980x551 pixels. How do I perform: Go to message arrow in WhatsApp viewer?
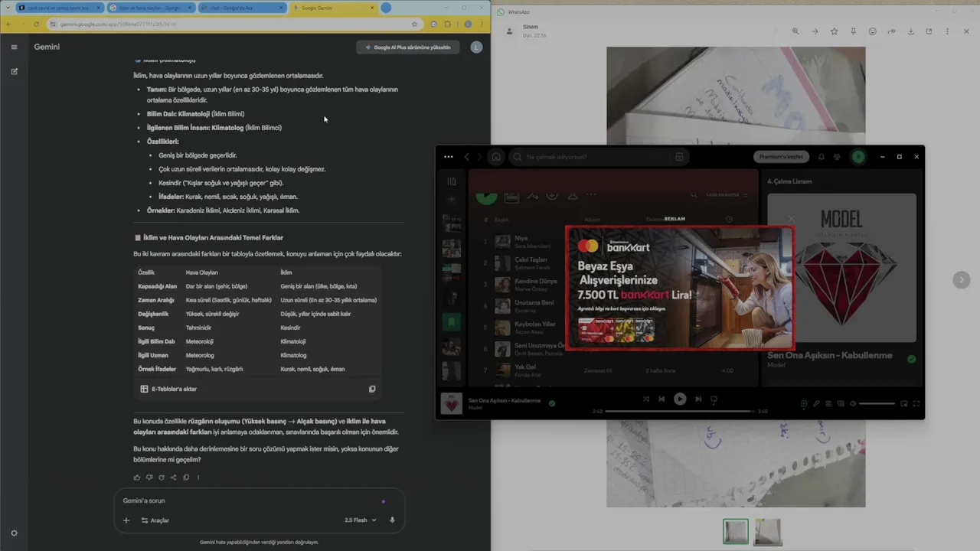[815, 31]
